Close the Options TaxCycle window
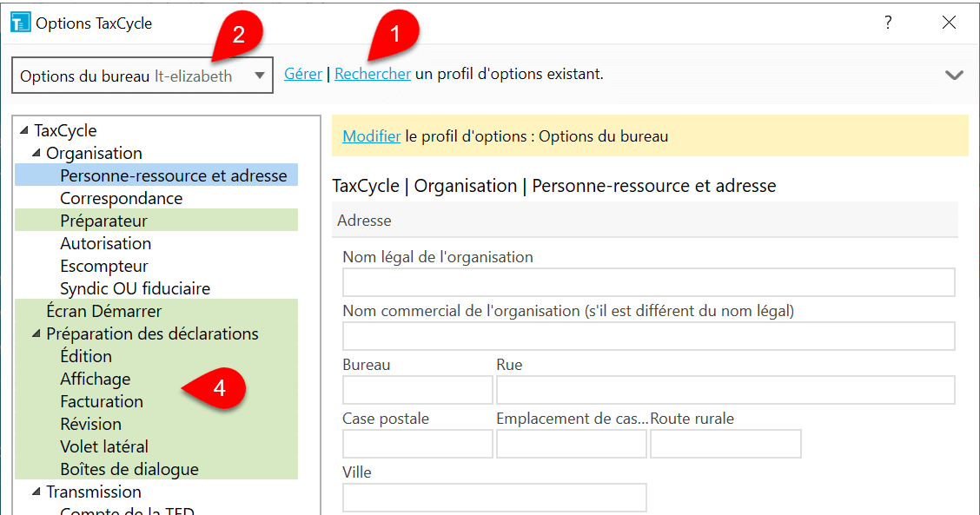980x515 pixels. tap(949, 23)
